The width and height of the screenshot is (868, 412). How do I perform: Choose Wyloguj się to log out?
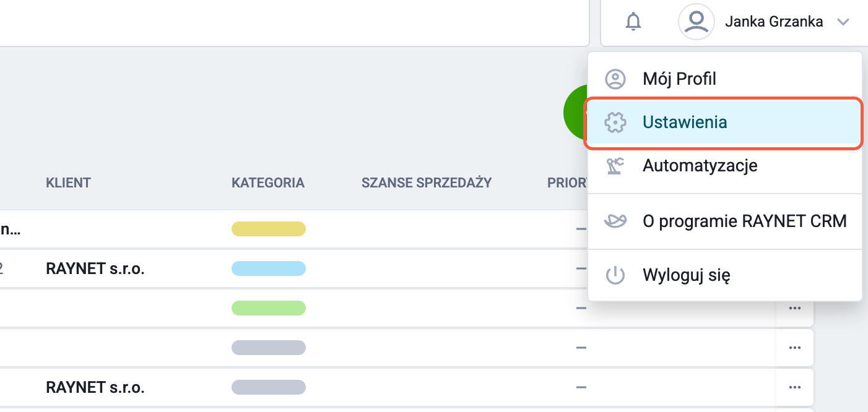click(x=686, y=275)
